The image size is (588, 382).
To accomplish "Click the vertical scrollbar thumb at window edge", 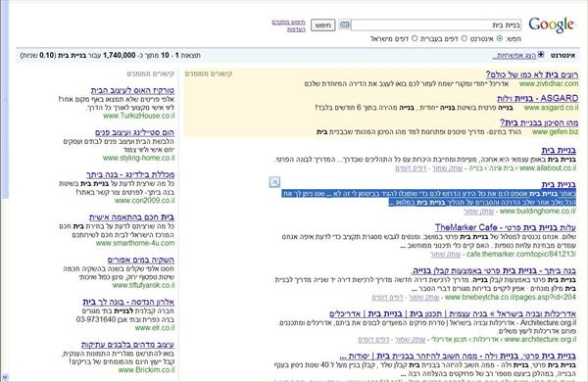I will [5, 99].
